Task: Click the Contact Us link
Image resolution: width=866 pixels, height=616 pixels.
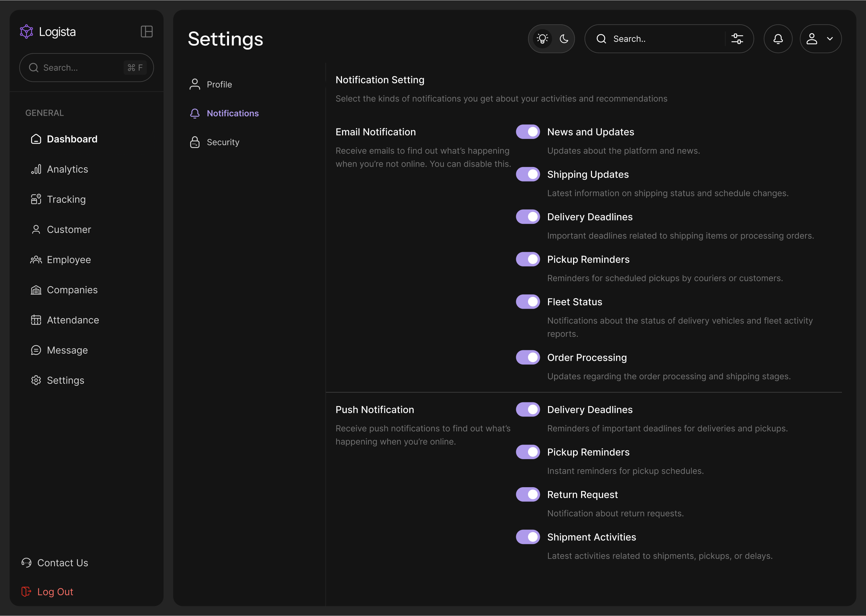Action: [55, 563]
